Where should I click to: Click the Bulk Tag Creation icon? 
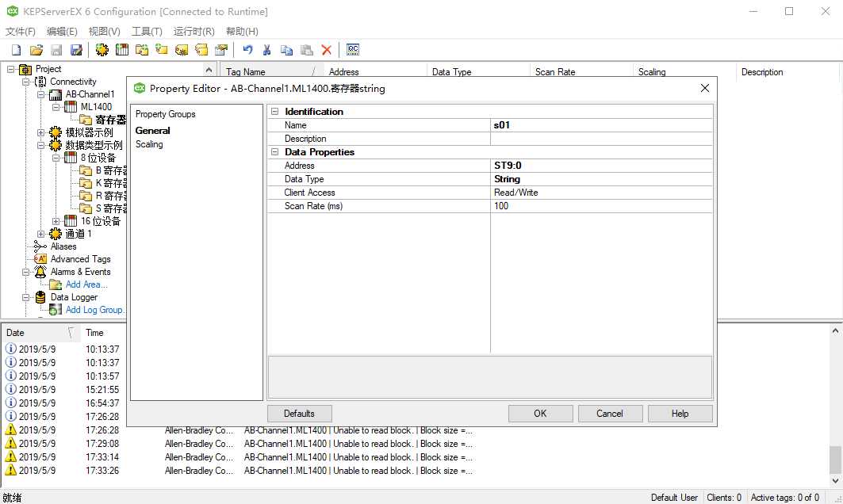point(182,50)
